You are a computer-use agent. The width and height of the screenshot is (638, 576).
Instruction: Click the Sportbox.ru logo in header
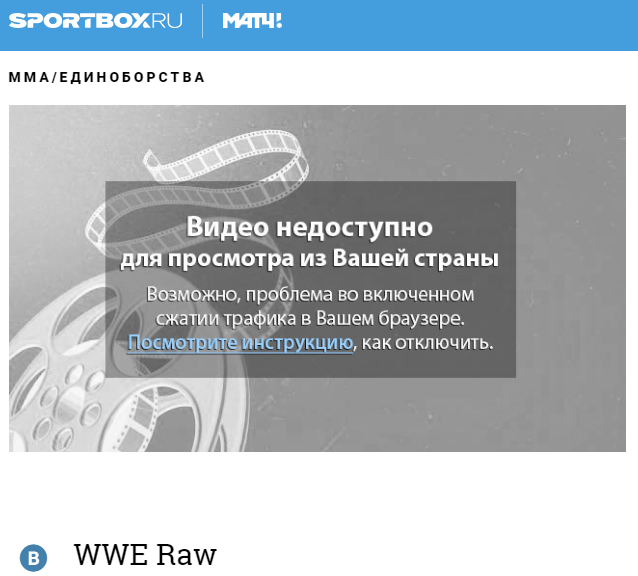tap(96, 21)
